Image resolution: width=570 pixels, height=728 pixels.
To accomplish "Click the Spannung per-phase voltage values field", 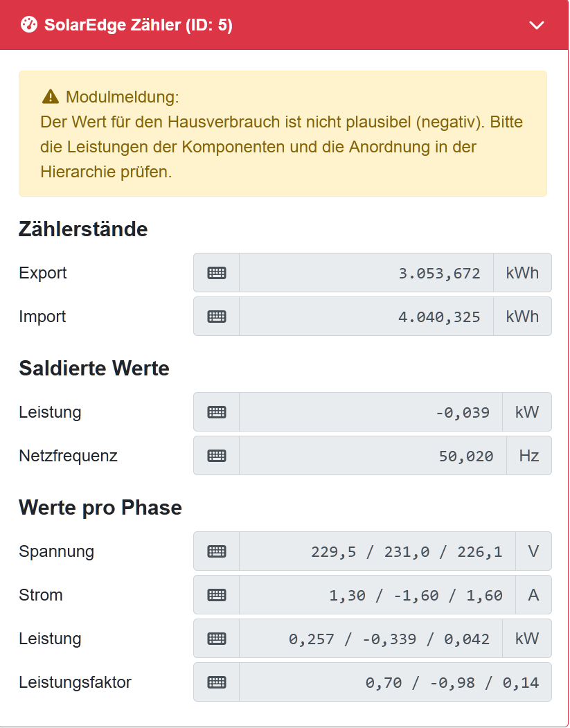I will point(377,551).
